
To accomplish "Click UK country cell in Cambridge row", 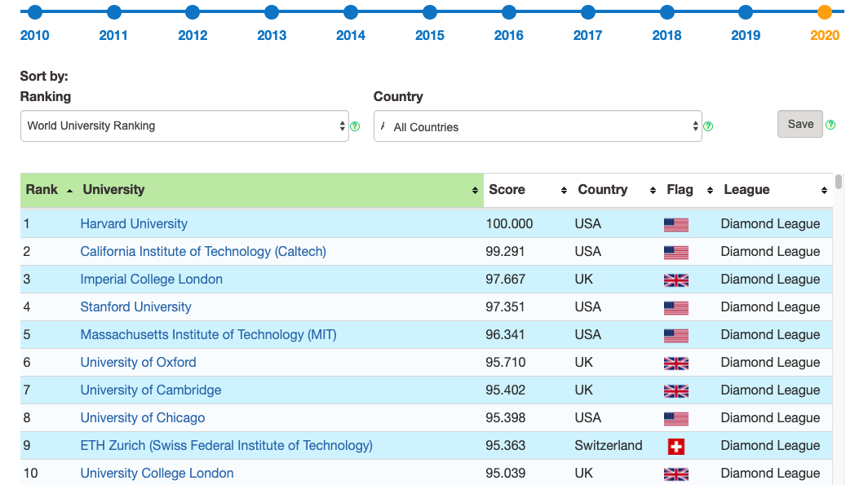I will point(583,390).
